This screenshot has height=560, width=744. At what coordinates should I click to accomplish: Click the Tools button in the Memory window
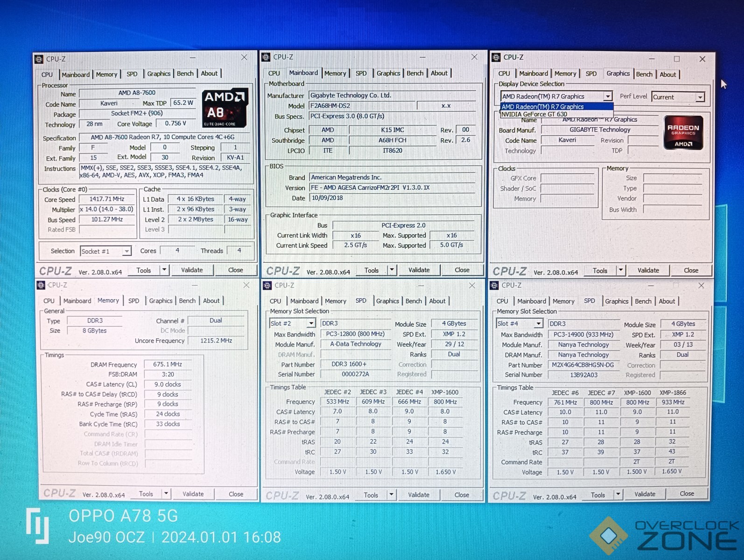coord(146,494)
